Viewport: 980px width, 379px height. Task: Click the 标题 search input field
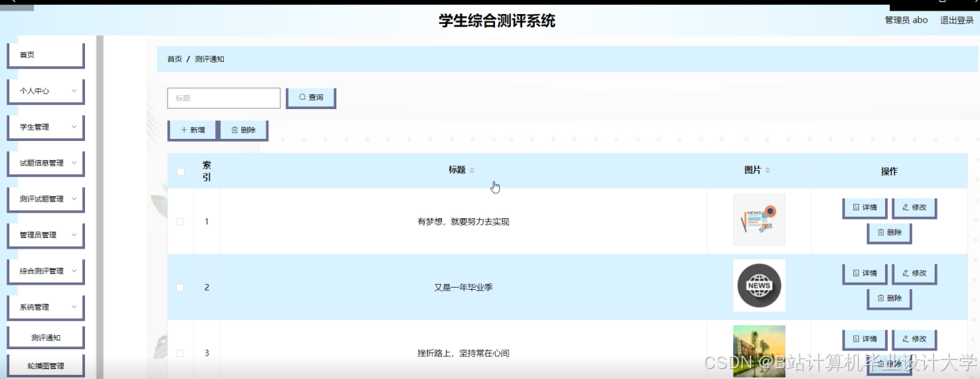(224, 98)
